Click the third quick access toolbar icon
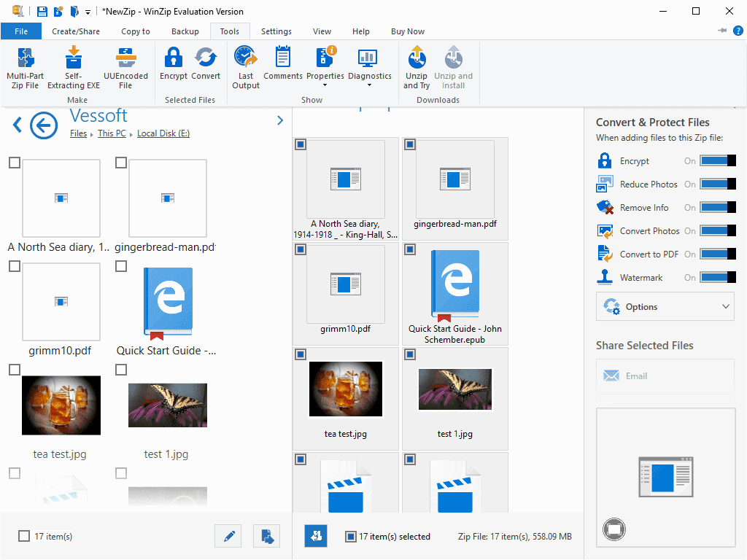Screen dimensions: 747x560 (x=74, y=12)
